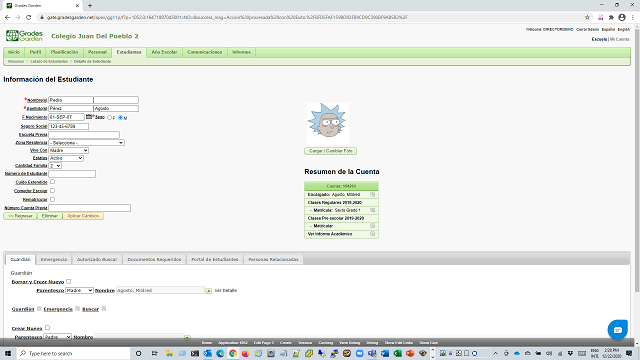Click the icon beside Encargado Agosto, Mildred
Viewport: 640px width, 360px height.
pos(372,195)
